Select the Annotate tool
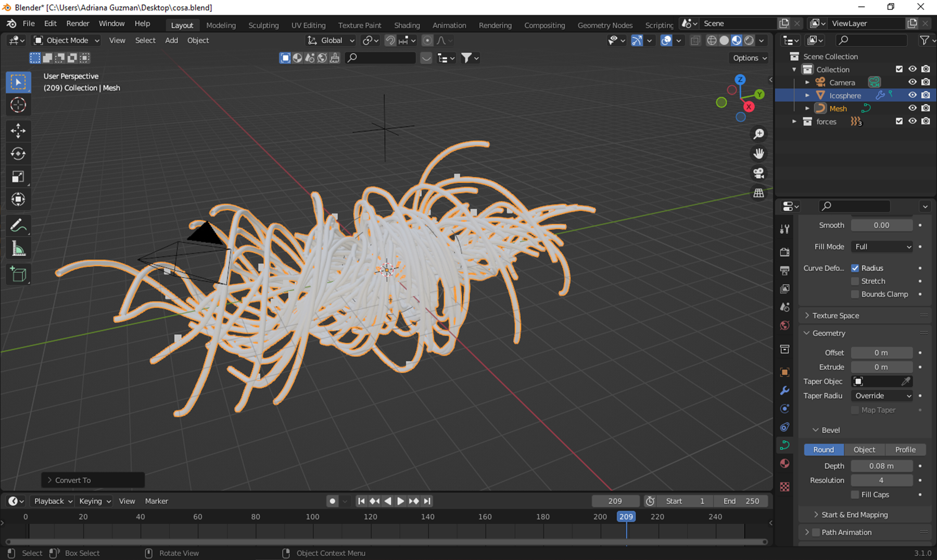Screen dimensions: 937x560 pos(18,226)
